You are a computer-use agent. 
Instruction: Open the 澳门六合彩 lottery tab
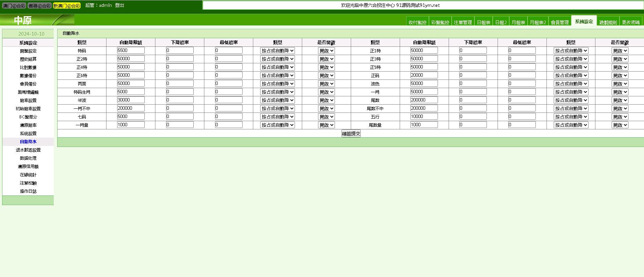point(14,6)
